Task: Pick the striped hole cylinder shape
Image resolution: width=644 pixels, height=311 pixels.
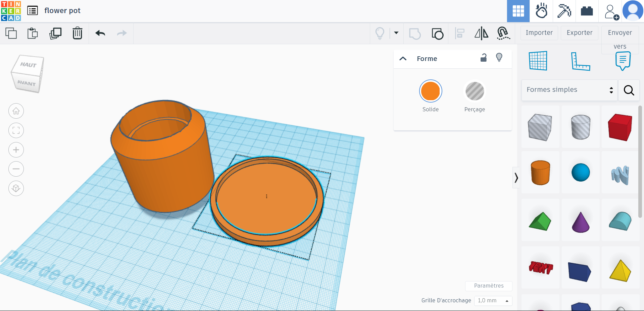Action: pyautogui.click(x=580, y=127)
